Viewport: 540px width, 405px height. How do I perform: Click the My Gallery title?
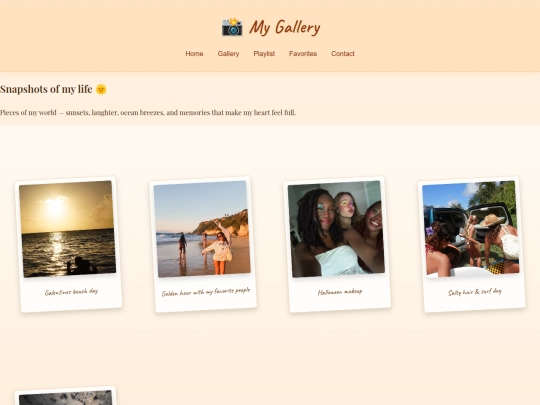coord(285,28)
